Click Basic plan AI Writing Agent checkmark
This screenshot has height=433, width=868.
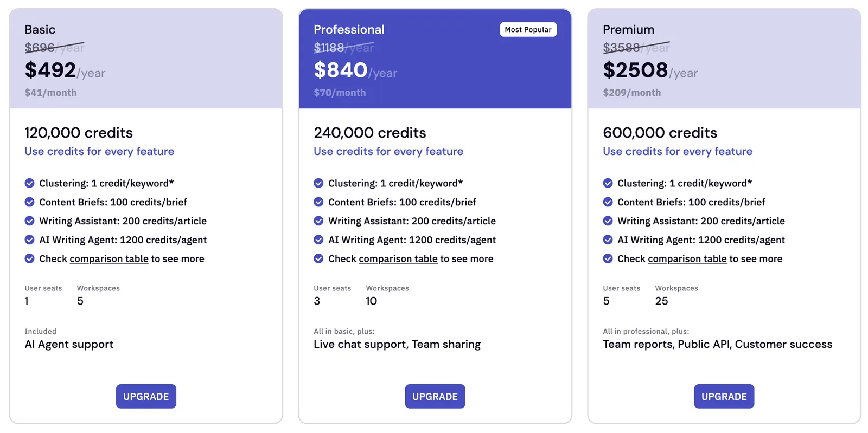tap(30, 240)
